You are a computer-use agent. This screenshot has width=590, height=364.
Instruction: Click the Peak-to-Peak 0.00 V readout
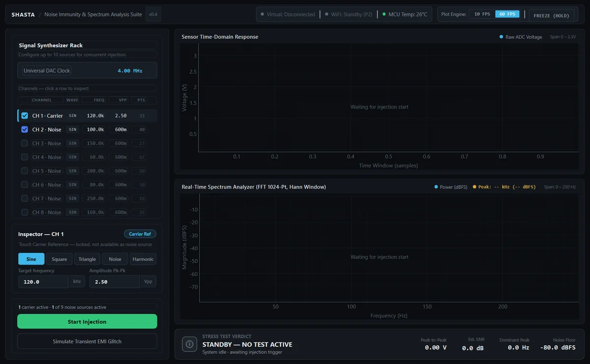(x=433, y=344)
